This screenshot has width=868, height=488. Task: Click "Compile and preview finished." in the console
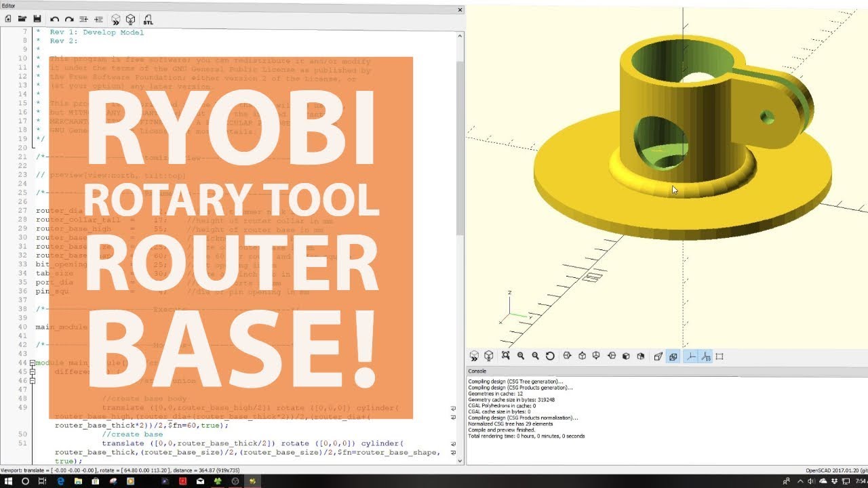pos(502,430)
